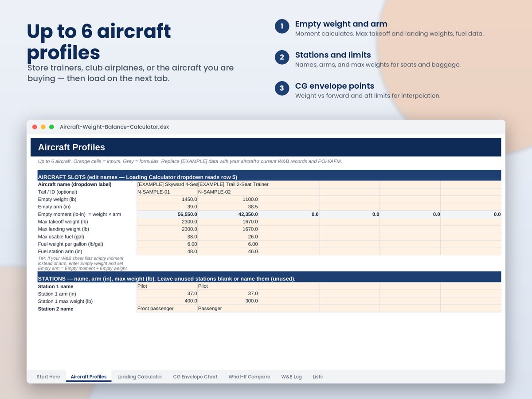This screenshot has width=532, height=399.
Task: Select fuel station arm cell 48.0
Action: pos(167,251)
